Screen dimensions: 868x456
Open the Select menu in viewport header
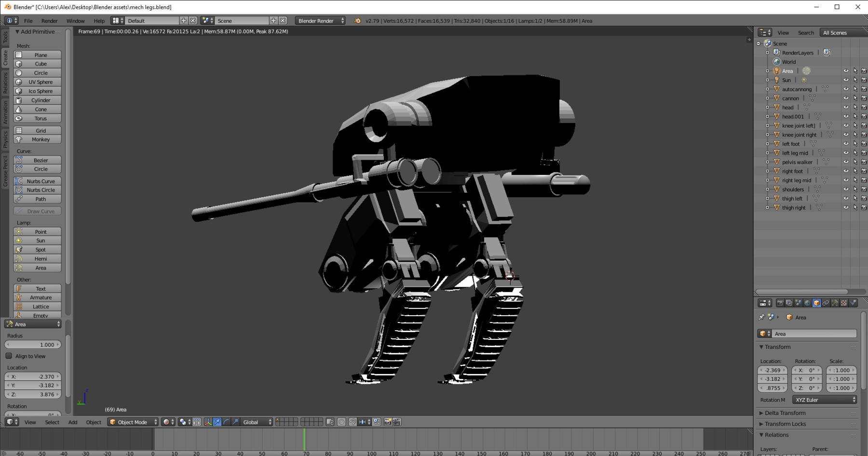[52, 422]
